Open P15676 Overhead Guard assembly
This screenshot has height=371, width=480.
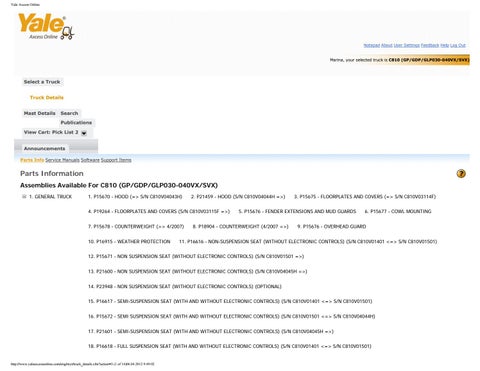click(x=332, y=226)
